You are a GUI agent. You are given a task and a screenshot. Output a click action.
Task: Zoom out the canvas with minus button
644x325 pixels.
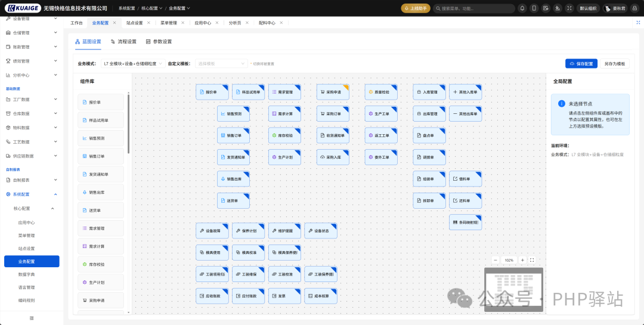click(496, 260)
